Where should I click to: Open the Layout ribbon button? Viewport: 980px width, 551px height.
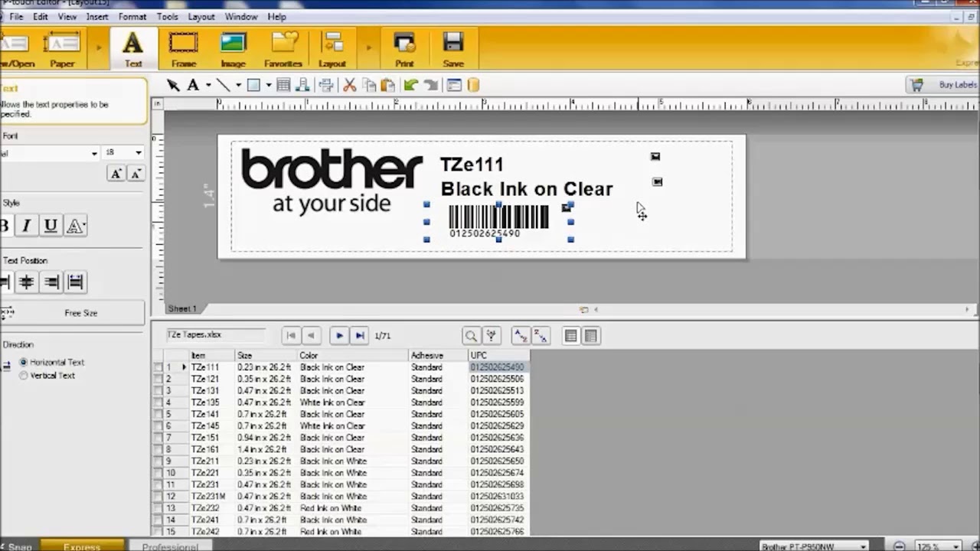332,49
